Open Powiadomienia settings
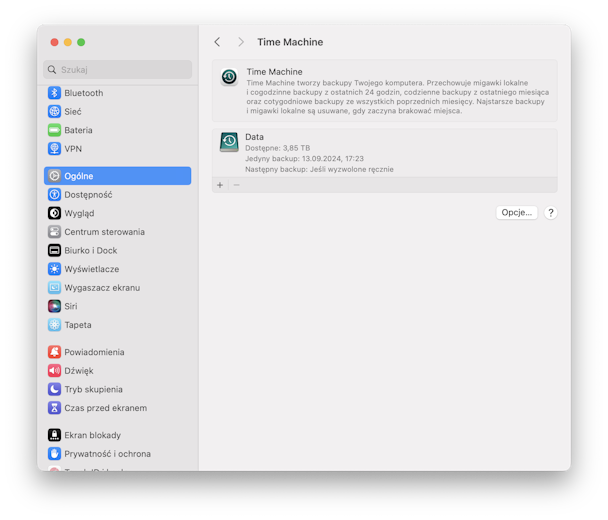608x520 pixels. pos(117,352)
